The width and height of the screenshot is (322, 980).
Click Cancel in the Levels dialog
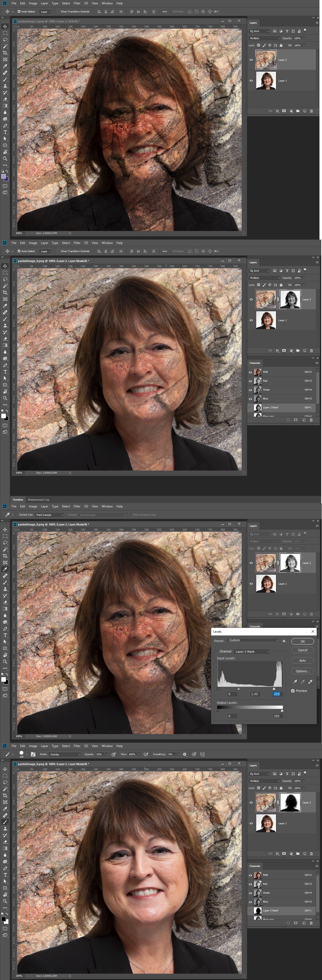[303, 650]
